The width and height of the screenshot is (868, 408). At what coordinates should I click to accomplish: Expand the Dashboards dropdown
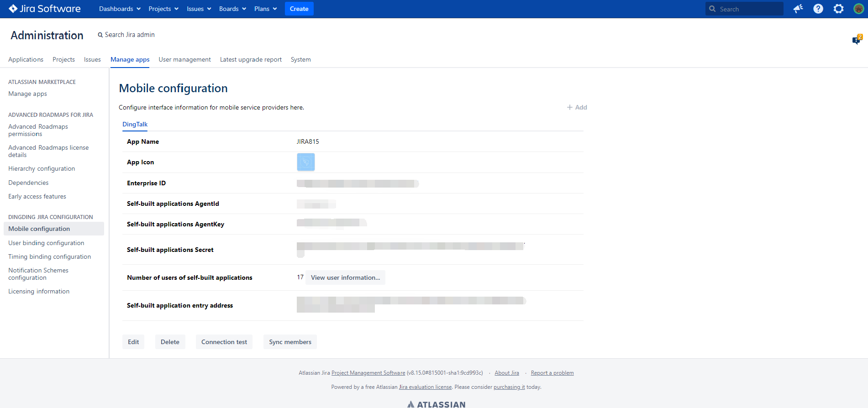click(120, 9)
